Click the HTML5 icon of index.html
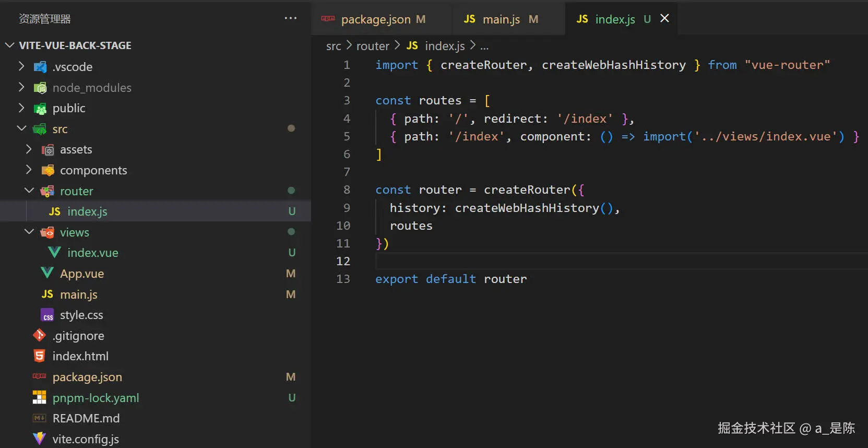The image size is (868, 448). (40, 356)
